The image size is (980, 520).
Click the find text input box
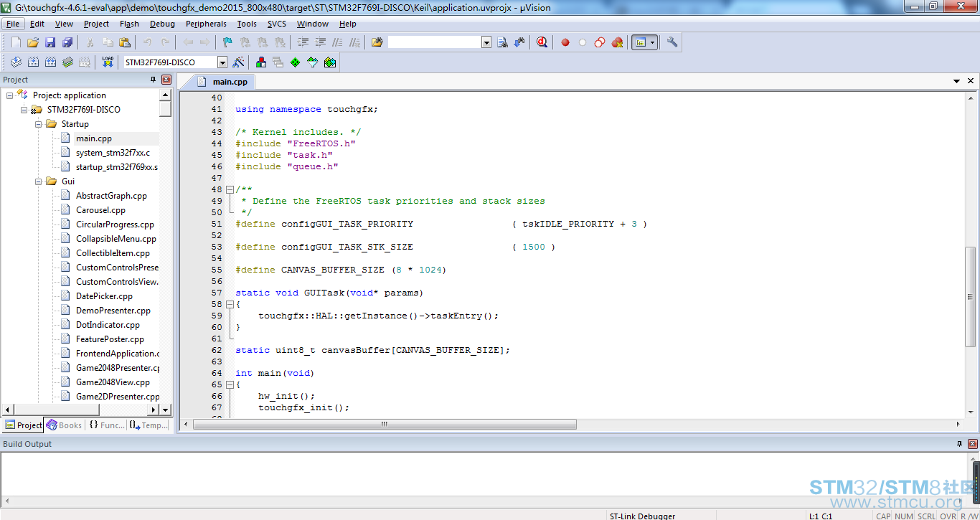tap(434, 42)
